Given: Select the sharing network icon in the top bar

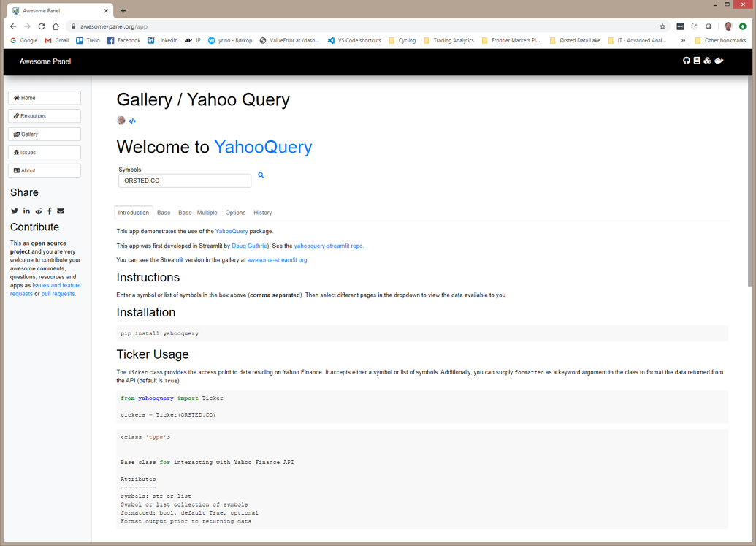Looking at the screenshot, I should (x=707, y=61).
